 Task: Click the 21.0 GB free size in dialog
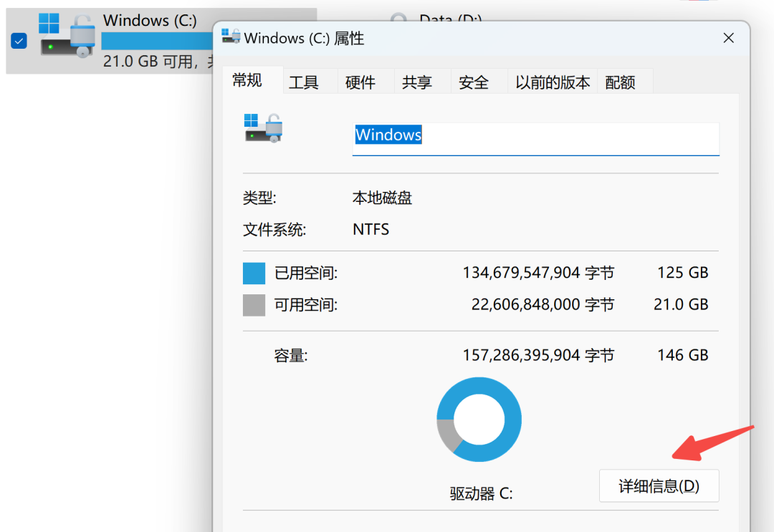[x=681, y=304]
